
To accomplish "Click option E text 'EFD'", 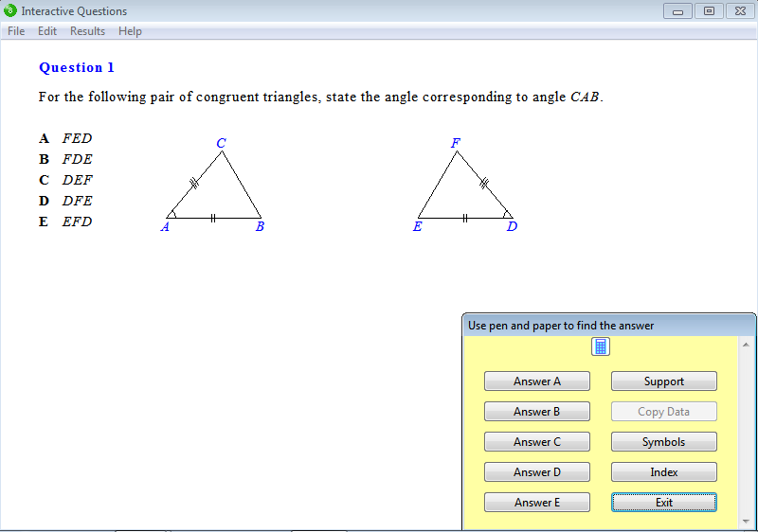I will pos(77,222).
